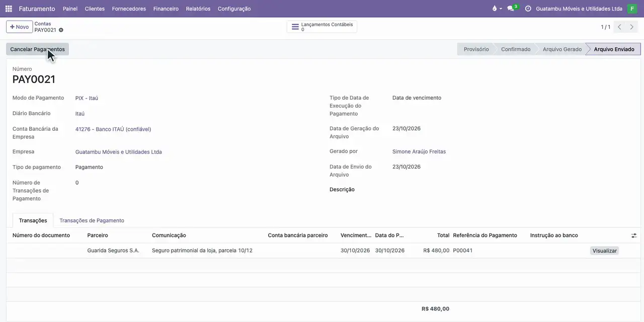Go to previous record with left arrow
The width and height of the screenshot is (644, 322).
coord(620,27)
